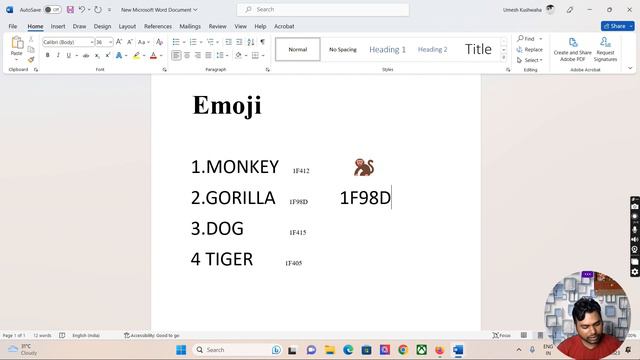The width and height of the screenshot is (640, 360).
Task: Switch to the Draw tab
Action: tap(79, 26)
